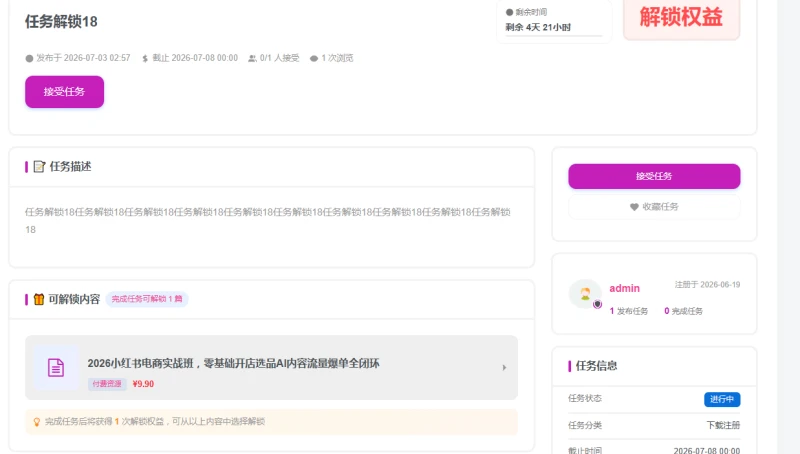Click the ¥9.90 price label

[x=143, y=384]
